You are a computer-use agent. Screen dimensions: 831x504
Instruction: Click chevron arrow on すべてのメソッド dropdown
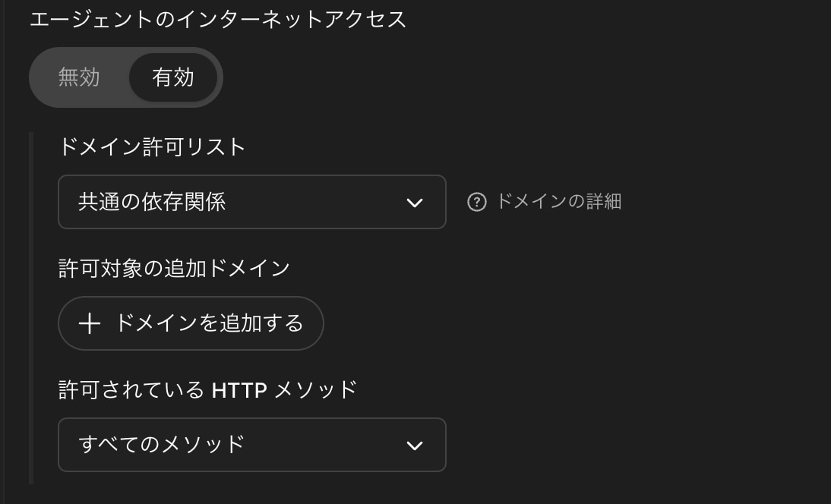click(414, 446)
